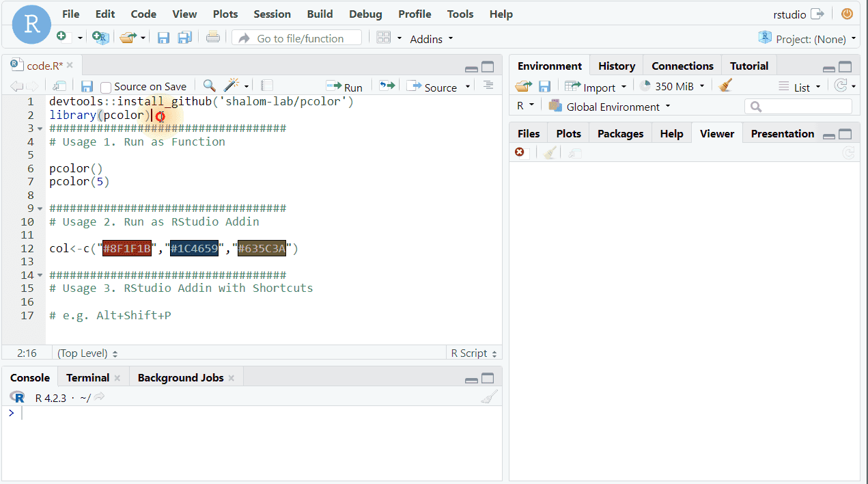Collapse the code section at line 3

(40, 129)
